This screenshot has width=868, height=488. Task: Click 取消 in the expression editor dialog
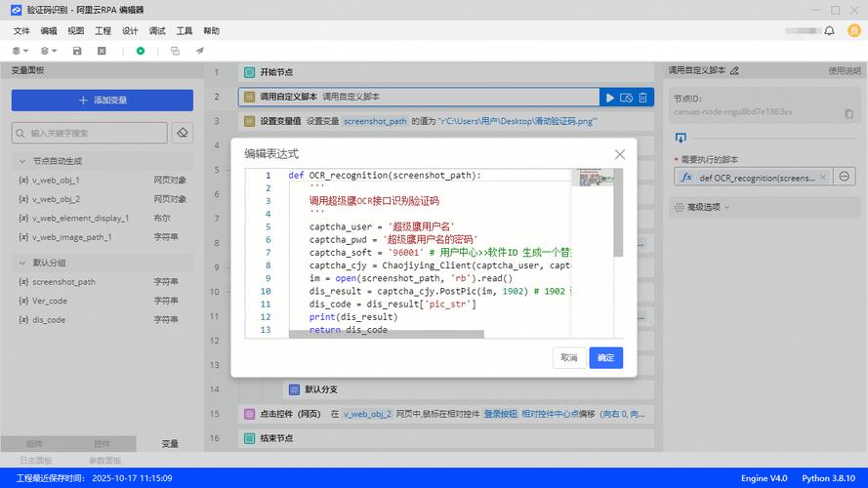pos(568,358)
